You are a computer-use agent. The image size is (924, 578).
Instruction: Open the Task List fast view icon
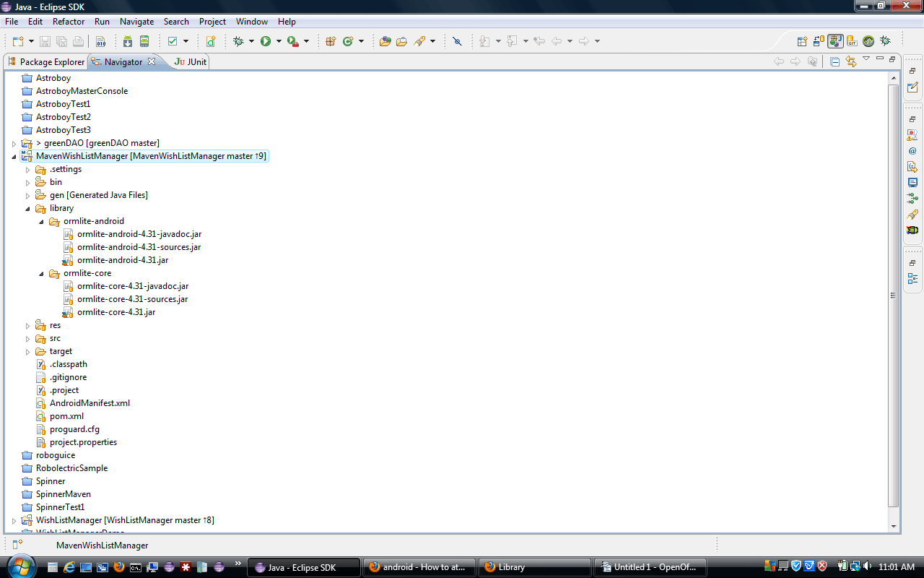point(912,87)
